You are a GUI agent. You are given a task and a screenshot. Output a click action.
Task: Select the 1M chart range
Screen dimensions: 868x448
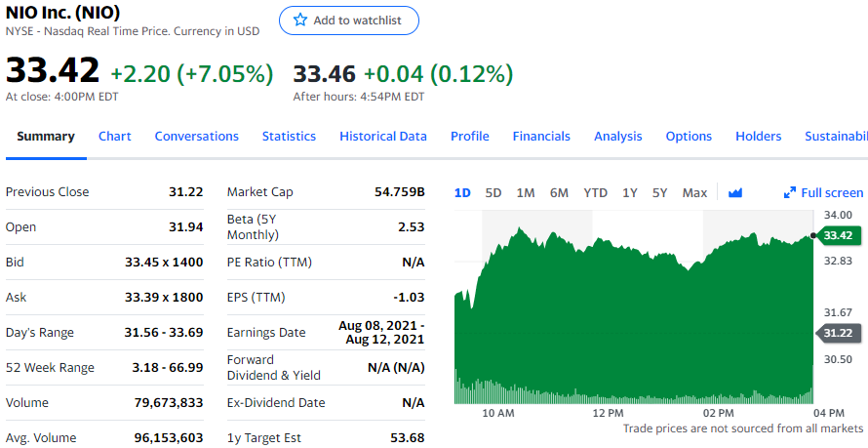point(526,192)
